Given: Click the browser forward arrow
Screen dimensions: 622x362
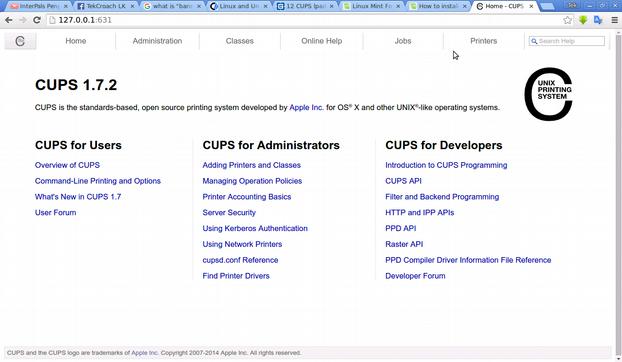Looking at the screenshot, I should pos(23,20).
